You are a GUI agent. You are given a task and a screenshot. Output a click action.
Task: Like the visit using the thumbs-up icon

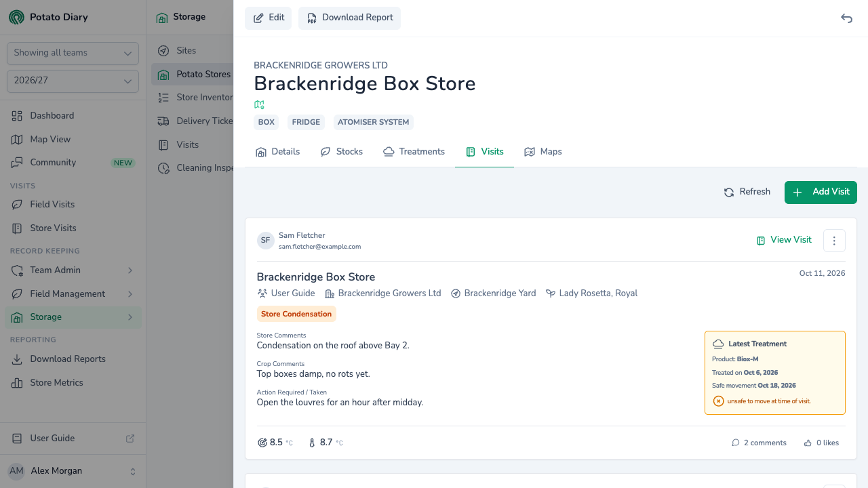tap(808, 443)
